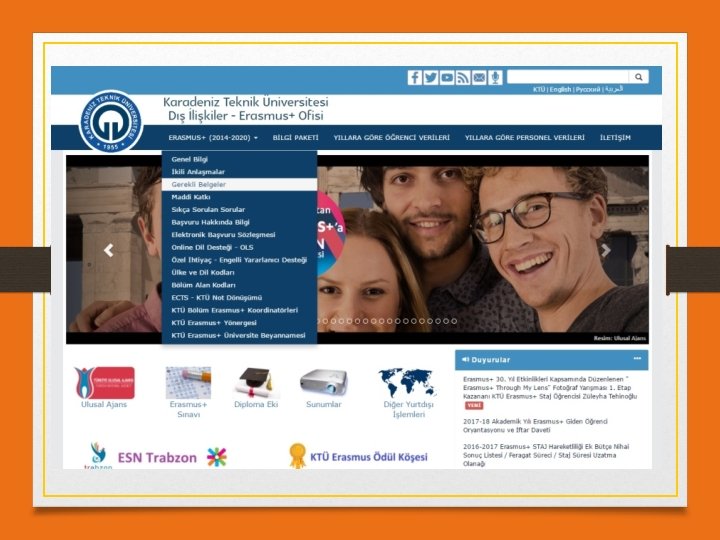Go to previous slide with left arrow
The width and height of the screenshot is (720, 540).
(x=108, y=250)
